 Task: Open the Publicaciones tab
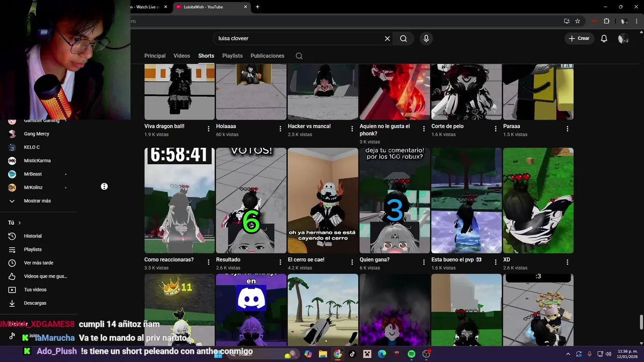tap(267, 56)
